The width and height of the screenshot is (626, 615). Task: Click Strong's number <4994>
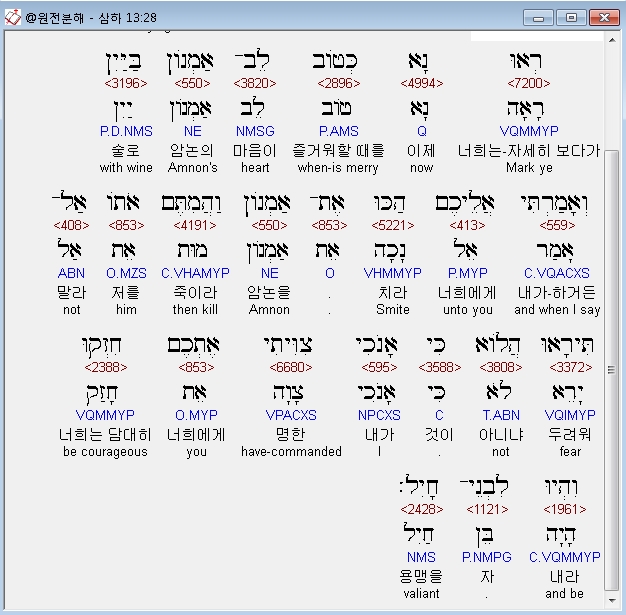click(422, 83)
